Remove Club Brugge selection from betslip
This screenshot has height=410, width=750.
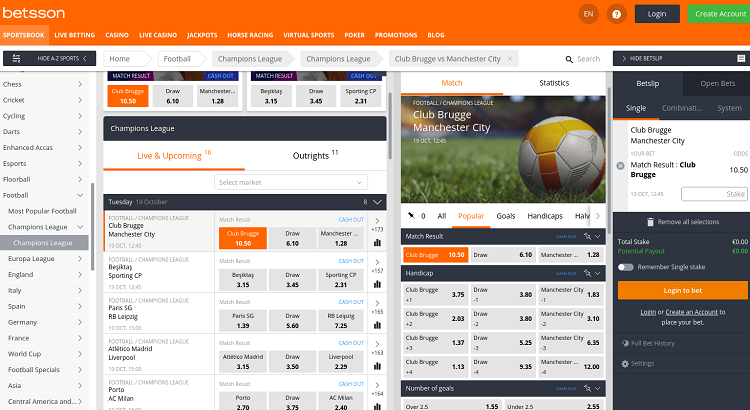point(620,166)
